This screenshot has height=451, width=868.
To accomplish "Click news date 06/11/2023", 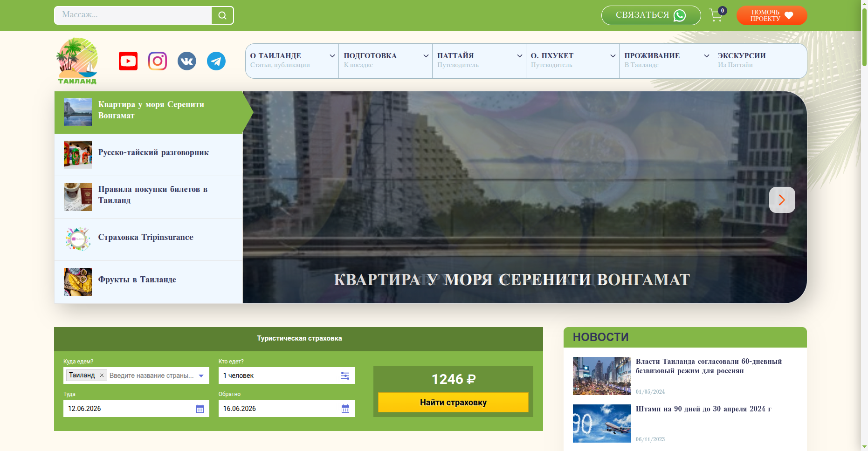I will click(x=650, y=439).
